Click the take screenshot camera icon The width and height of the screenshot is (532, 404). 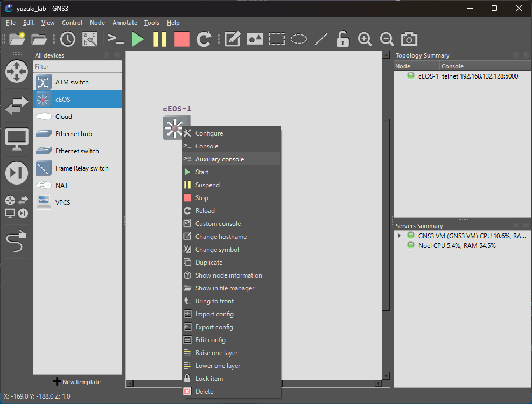pyautogui.click(x=409, y=39)
